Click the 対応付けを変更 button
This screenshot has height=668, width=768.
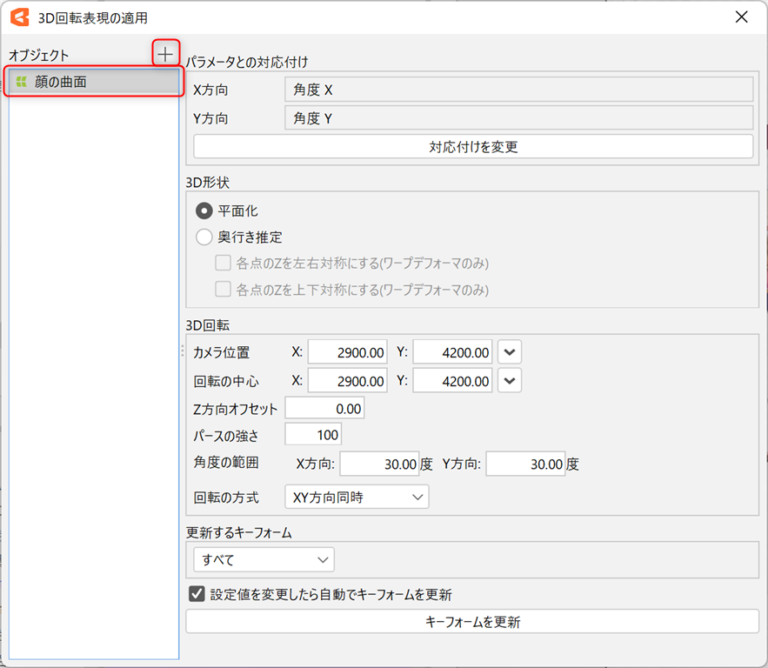(x=473, y=147)
